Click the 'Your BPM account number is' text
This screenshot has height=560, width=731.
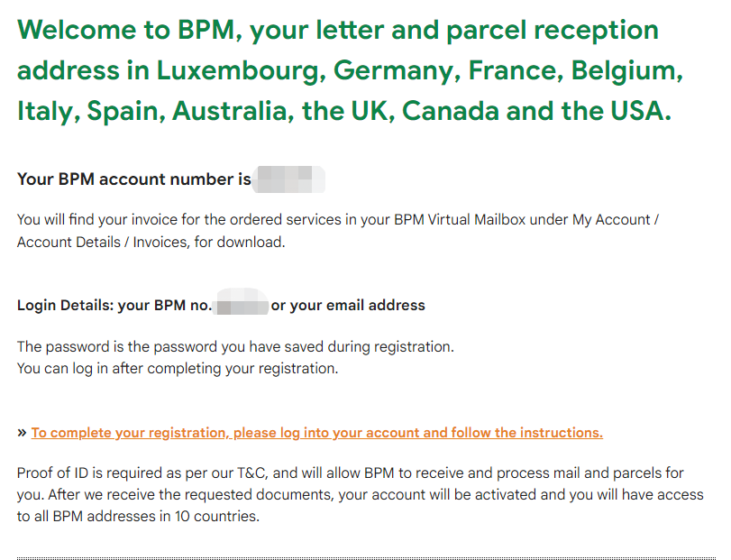(x=134, y=179)
